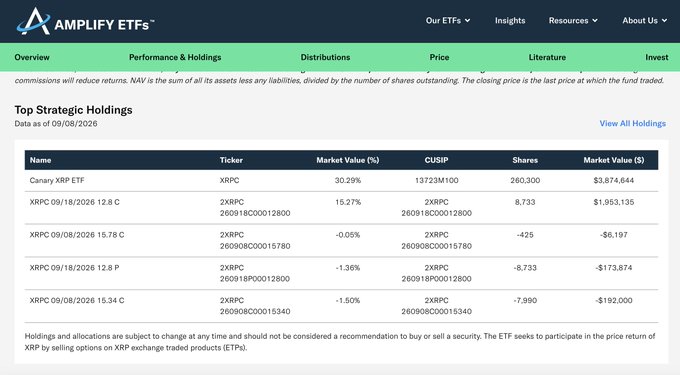Select the 8,733 shares cell
The height and width of the screenshot is (375, 680).
(525, 202)
